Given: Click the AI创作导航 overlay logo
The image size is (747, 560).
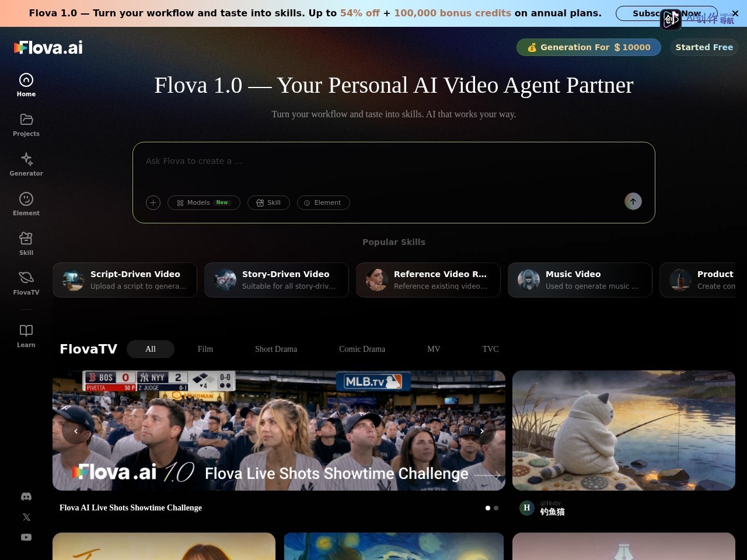Looking at the screenshot, I should tap(698, 19).
